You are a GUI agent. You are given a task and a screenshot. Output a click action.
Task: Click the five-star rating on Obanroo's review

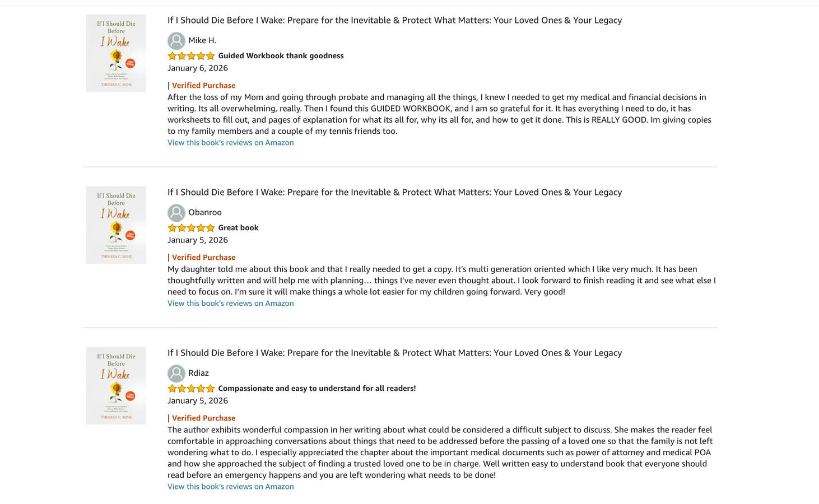tap(191, 228)
